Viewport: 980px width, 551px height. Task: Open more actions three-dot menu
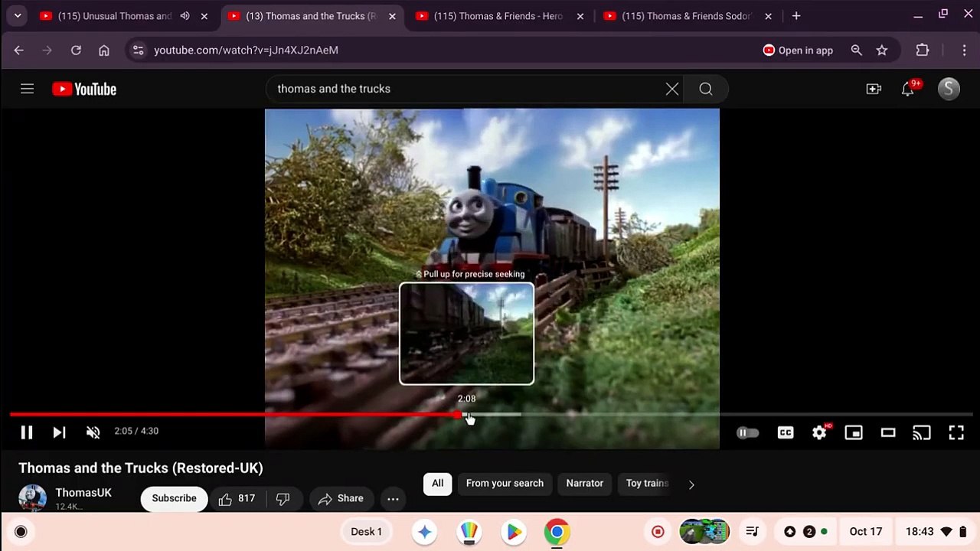point(393,499)
